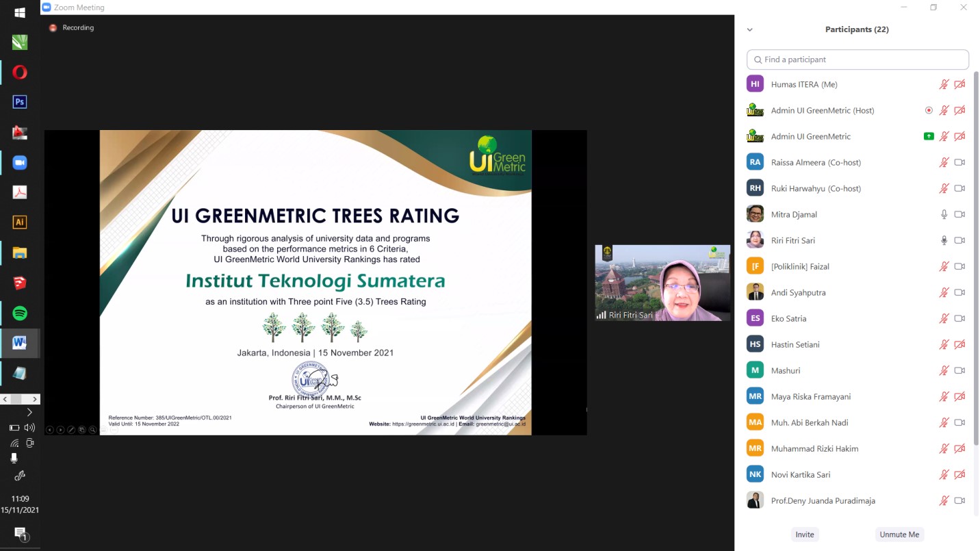The width and height of the screenshot is (980, 551).
Task: Select participant [Poliklinik] Faizal
Action: [800, 266]
